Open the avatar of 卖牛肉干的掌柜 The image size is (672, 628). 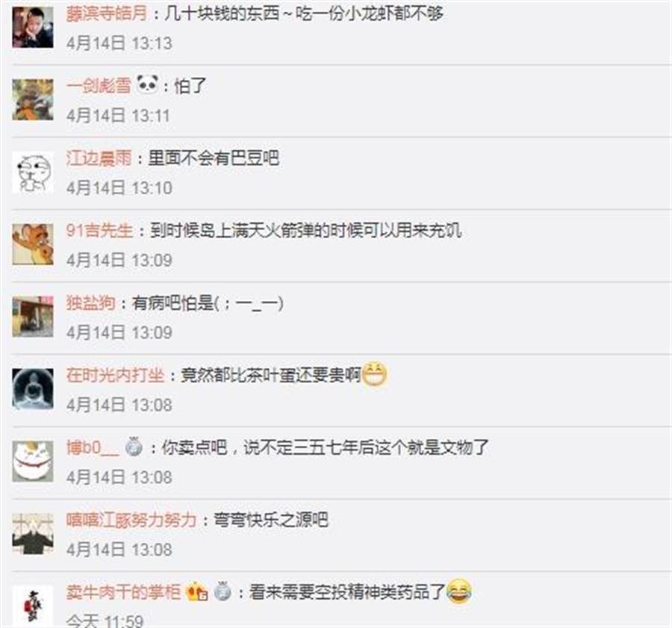(33, 606)
